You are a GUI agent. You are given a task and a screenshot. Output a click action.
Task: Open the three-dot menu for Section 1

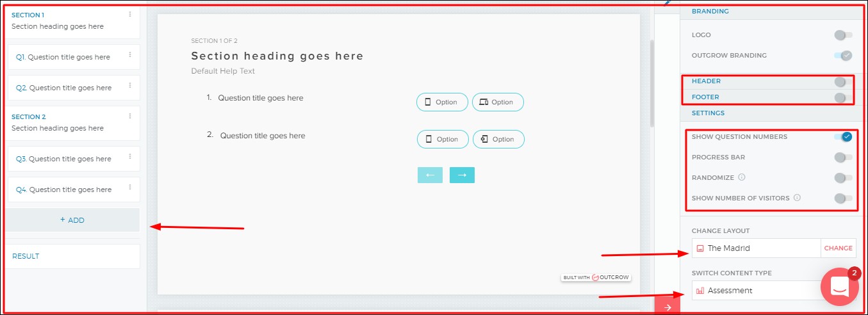coord(130,14)
